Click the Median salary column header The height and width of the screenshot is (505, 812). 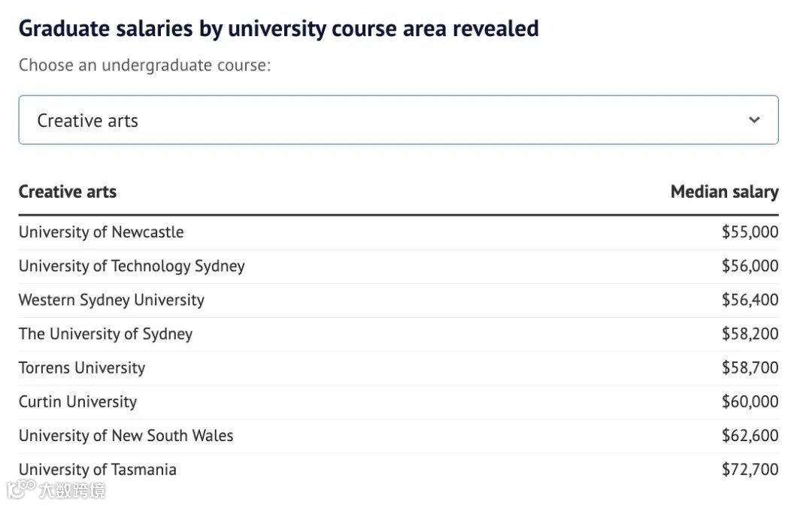click(x=725, y=192)
